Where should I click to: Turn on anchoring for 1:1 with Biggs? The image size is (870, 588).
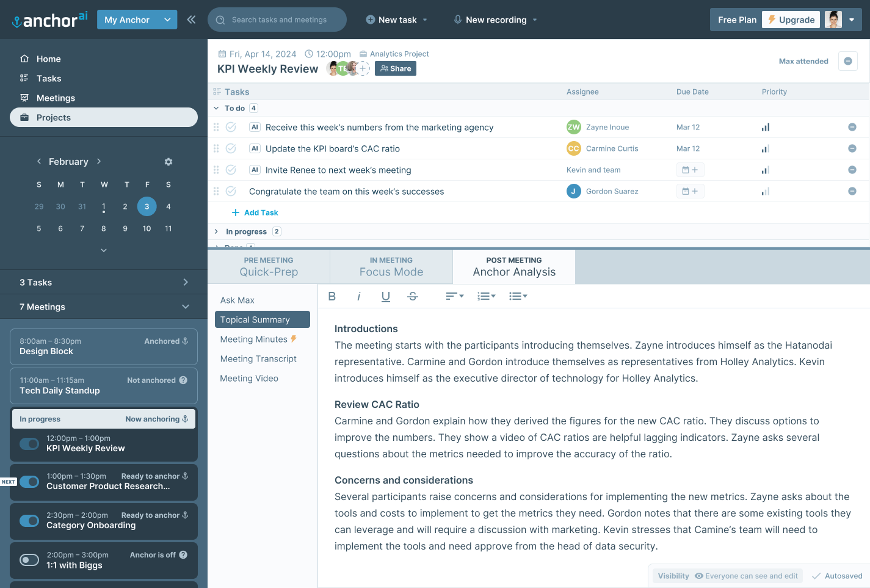click(29, 560)
